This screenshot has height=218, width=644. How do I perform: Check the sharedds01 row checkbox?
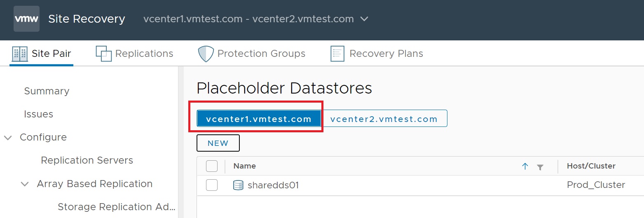tap(212, 185)
